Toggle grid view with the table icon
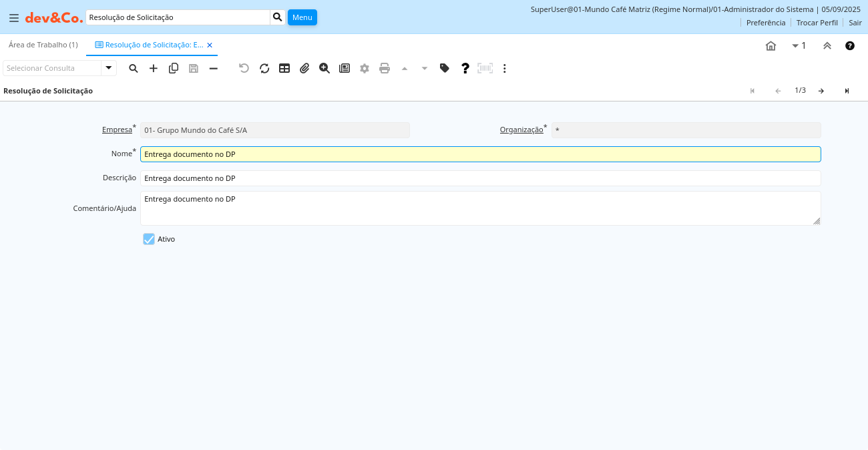This screenshot has height=450, width=868. pyautogui.click(x=284, y=68)
